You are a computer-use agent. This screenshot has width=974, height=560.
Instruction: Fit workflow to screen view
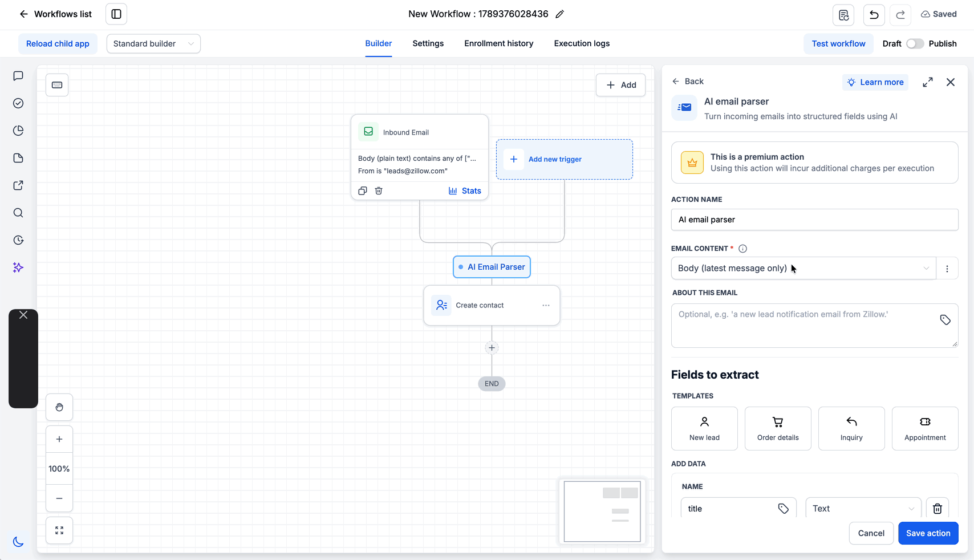tap(59, 530)
